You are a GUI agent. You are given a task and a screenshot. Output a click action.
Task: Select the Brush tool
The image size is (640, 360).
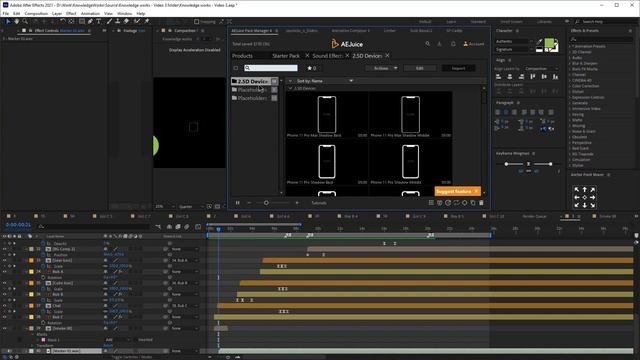(109, 21)
